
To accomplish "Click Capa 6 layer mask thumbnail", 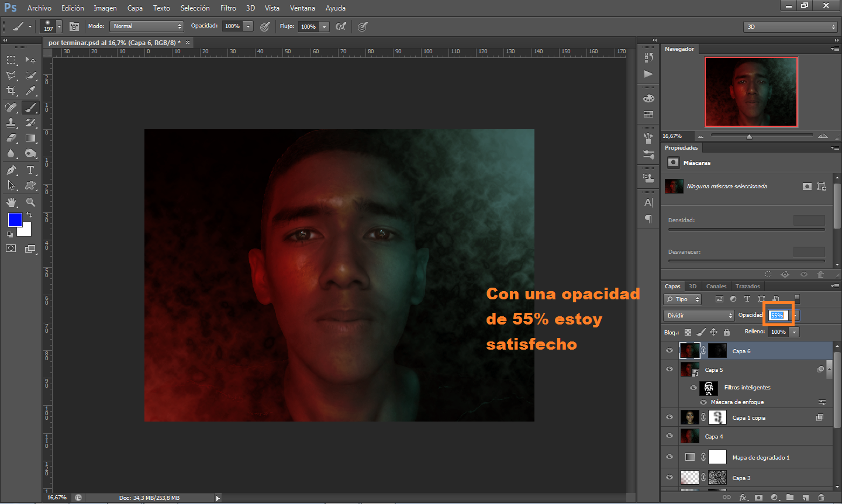I will tap(717, 351).
